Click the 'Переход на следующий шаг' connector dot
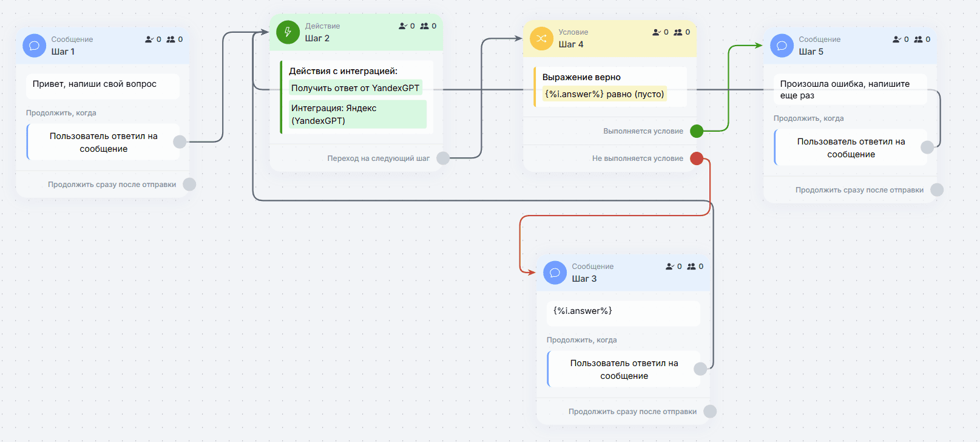980x442 pixels. pyautogui.click(x=443, y=158)
